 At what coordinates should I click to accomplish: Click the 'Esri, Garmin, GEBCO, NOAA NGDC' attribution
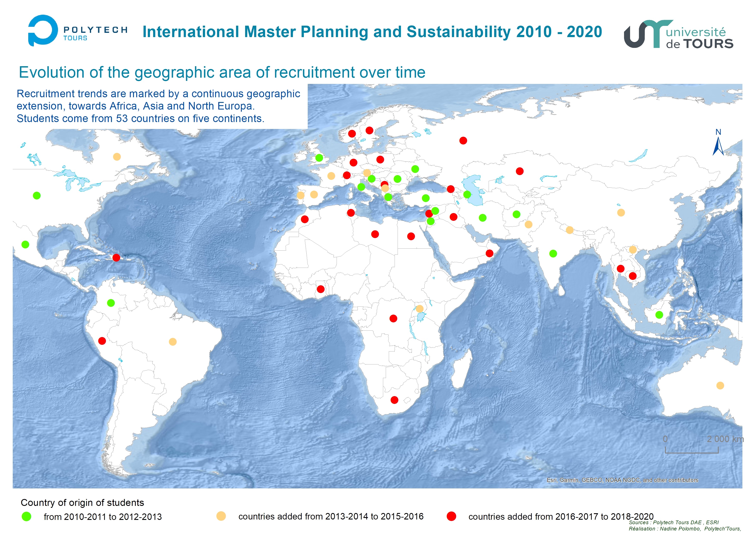point(623,480)
